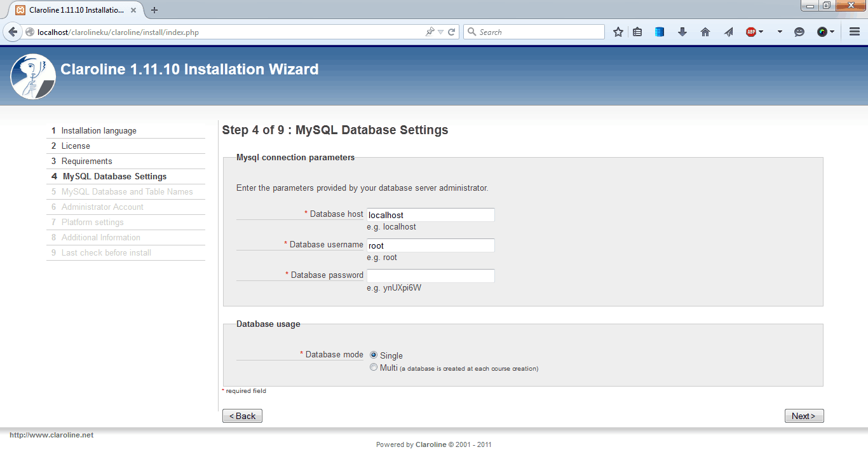This screenshot has height=454, width=868.
Task: Reload the page with the refresh icon
Action: point(450,31)
